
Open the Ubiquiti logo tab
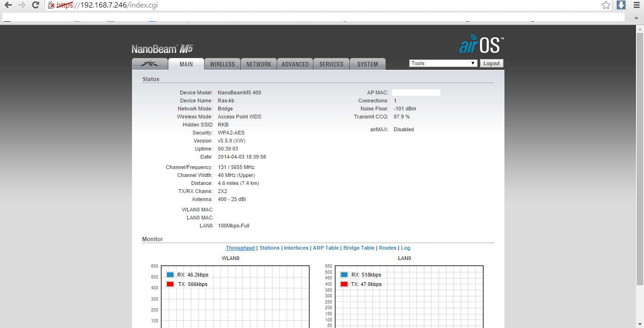(150, 64)
